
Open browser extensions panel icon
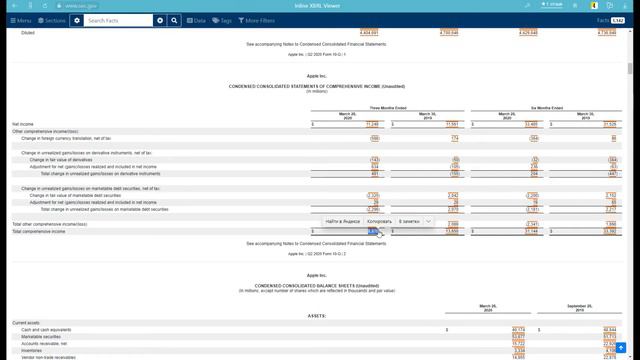click(610, 6)
